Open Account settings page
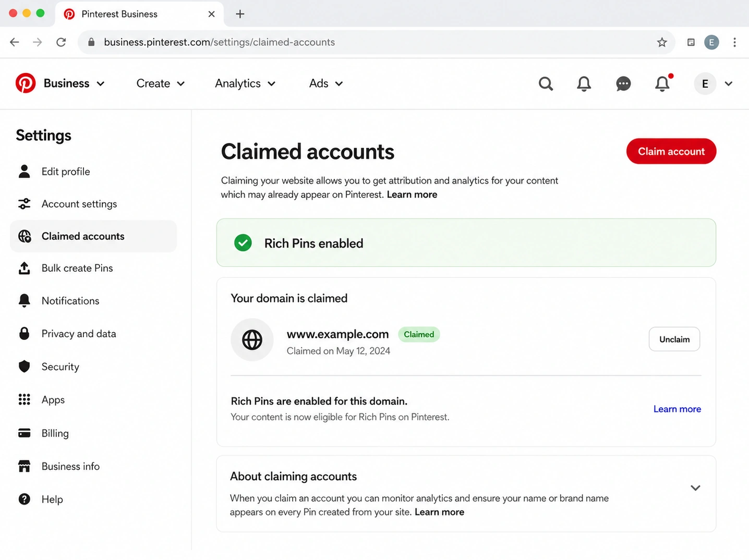749x560 pixels. click(93, 204)
